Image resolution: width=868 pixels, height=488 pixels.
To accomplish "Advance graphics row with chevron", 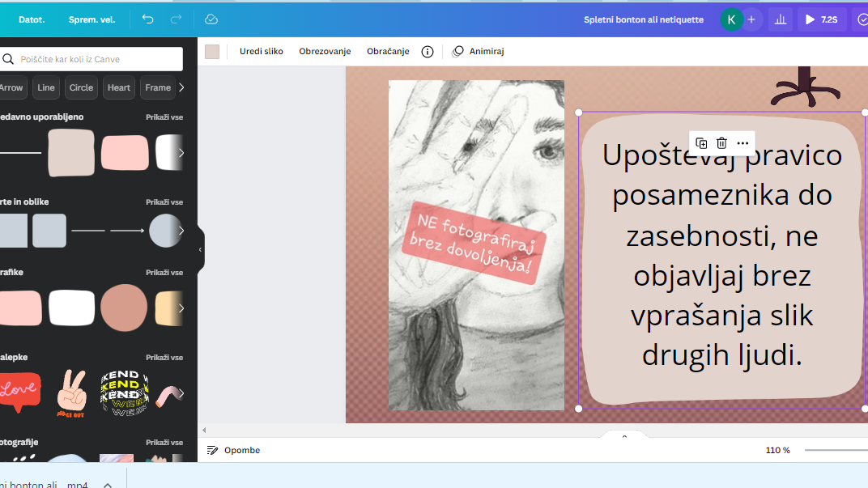I will (x=181, y=308).
